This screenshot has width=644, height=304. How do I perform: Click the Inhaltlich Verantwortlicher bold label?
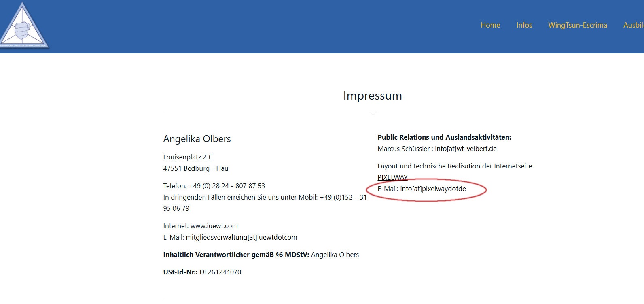coord(236,255)
